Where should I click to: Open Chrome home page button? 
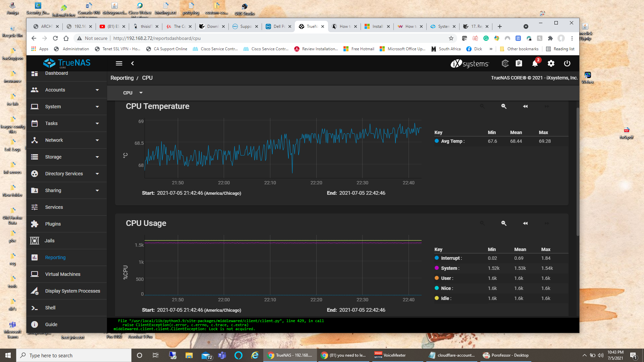[66, 38]
